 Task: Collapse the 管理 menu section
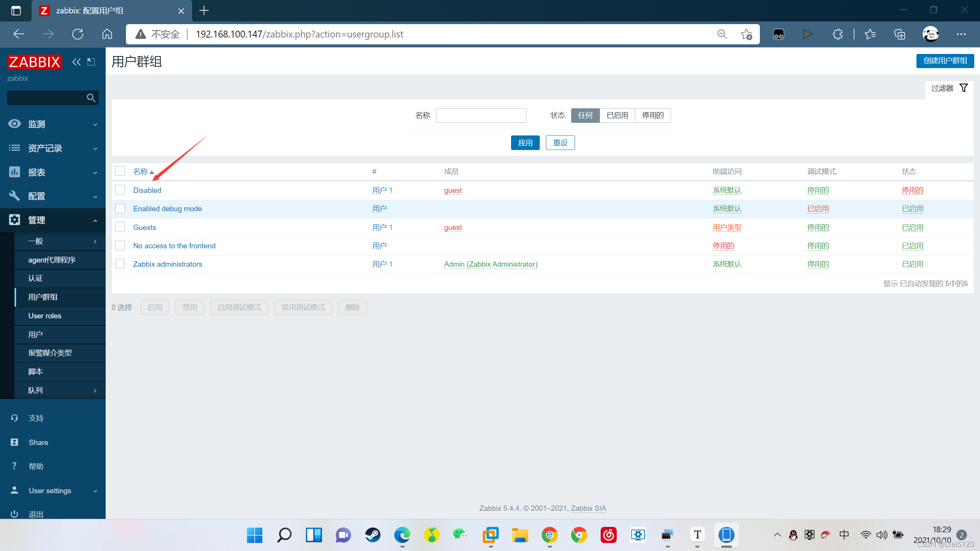pos(53,220)
